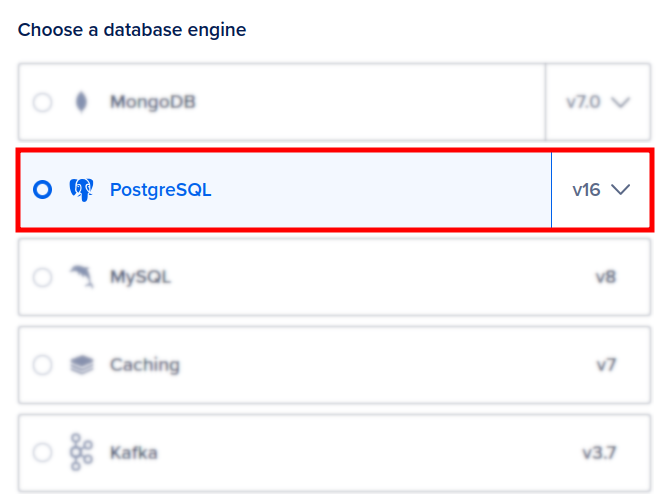Choose the MySQL radio button
670x501 pixels.
[x=42, y=277]
